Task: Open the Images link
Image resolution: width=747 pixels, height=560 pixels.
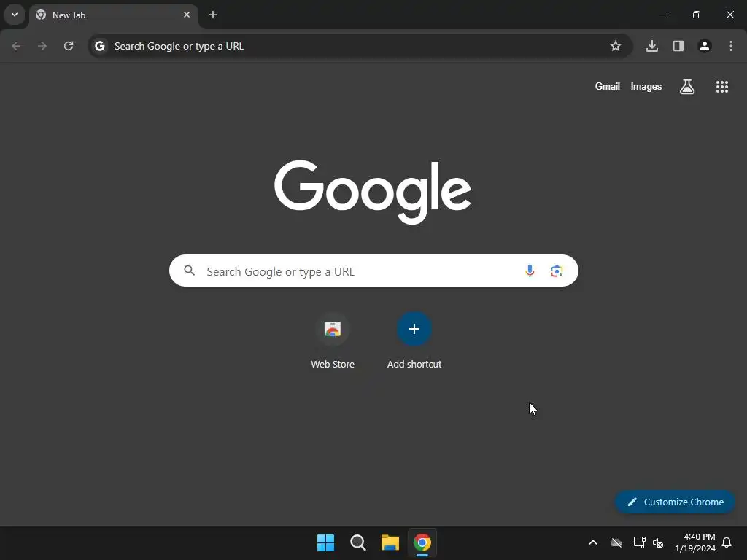Action: (x=646, y=86)
